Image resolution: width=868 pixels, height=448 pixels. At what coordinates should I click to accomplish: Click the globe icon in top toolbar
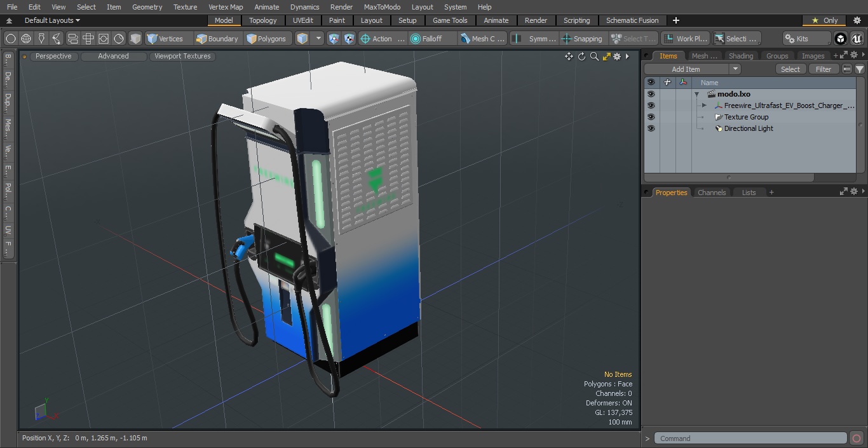tap(26, 39)
